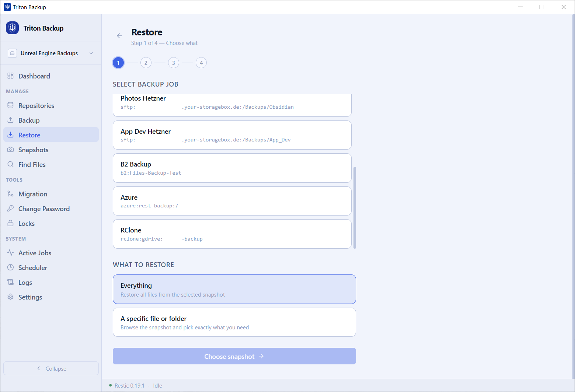
Task: Select the RClone backup job card
Action: pos(232,234)
